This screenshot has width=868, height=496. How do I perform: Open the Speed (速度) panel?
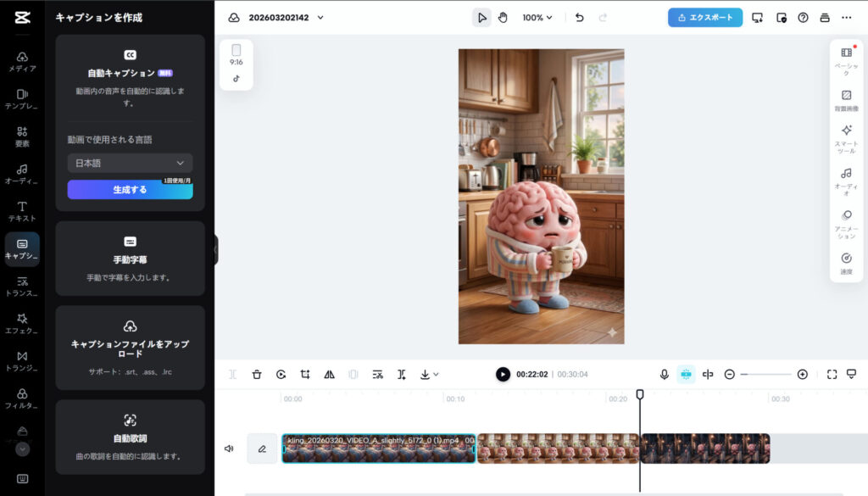(846, 263)
